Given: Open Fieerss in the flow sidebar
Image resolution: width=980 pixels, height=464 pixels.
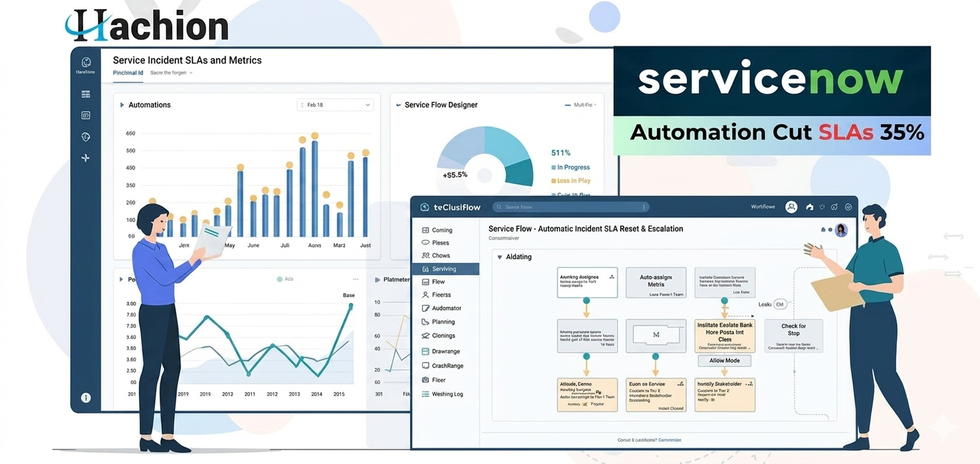Looking at the screenshot, I should pos(436,295).
